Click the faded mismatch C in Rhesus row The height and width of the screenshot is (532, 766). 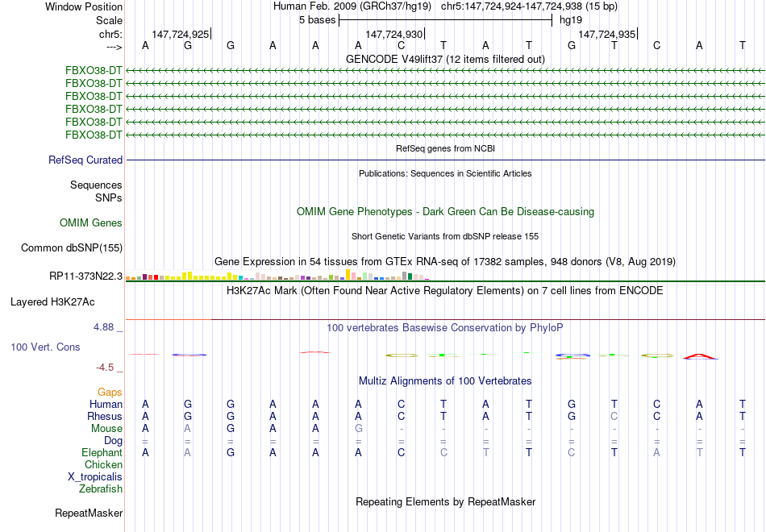[614, 417]
